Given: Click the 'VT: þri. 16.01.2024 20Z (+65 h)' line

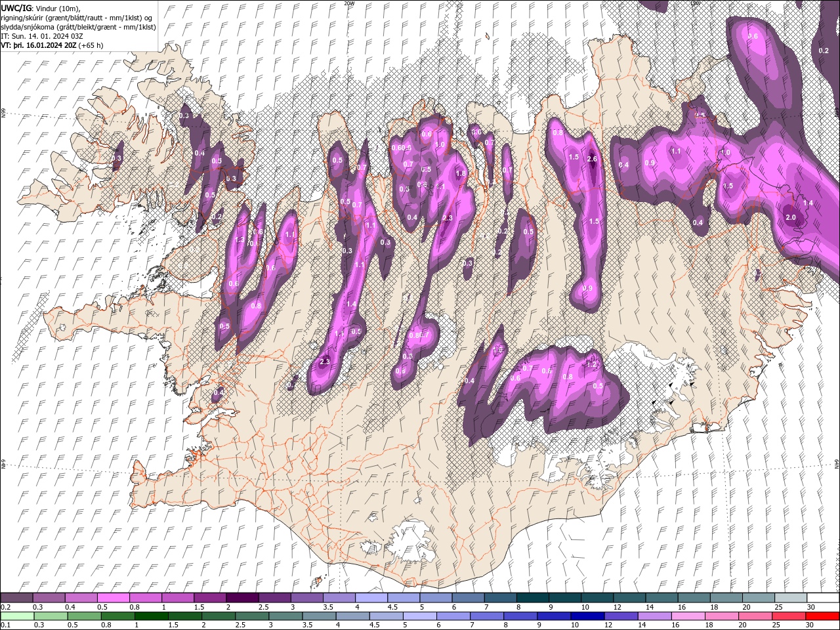Looking at the screenshot, I should pos(52,45).
